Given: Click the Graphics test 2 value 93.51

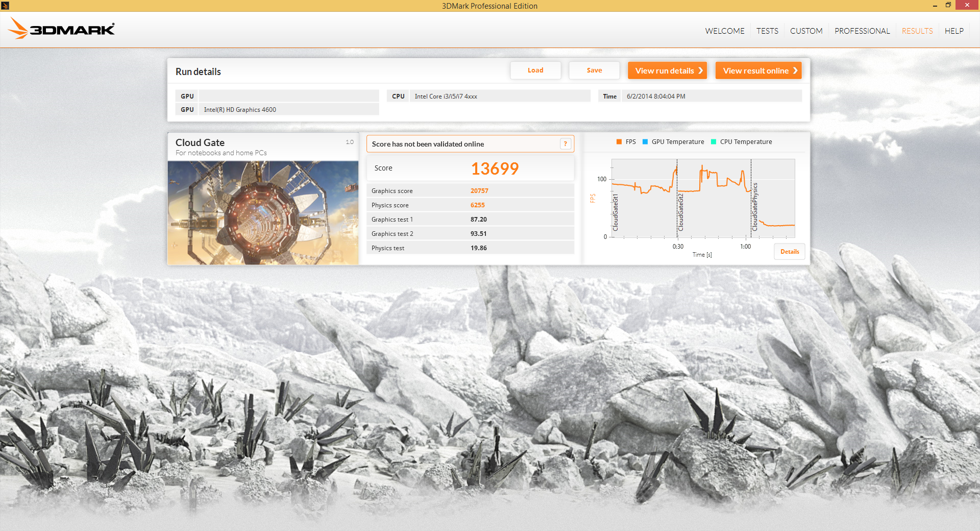Looking at the screenshot, I should click(478, 234).
